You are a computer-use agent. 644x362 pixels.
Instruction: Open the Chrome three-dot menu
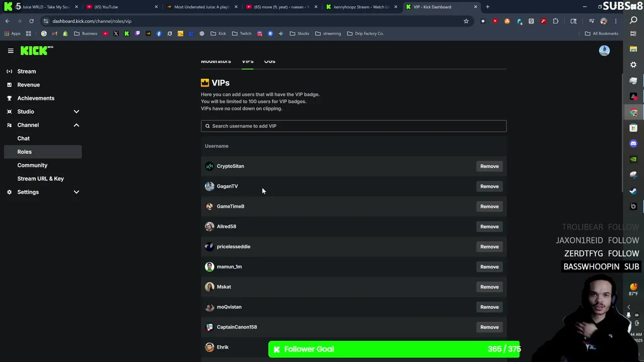pos(615,21)
